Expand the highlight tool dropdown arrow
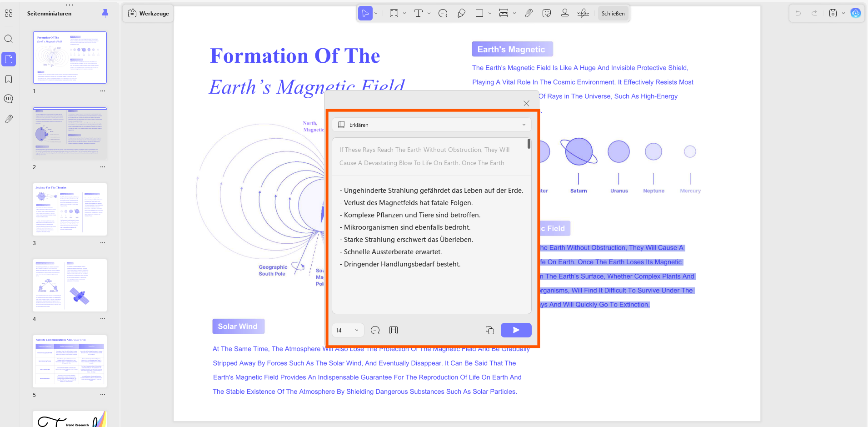Image resolution: width=868 pixels, height=427 pixels. tap(404, 14)
